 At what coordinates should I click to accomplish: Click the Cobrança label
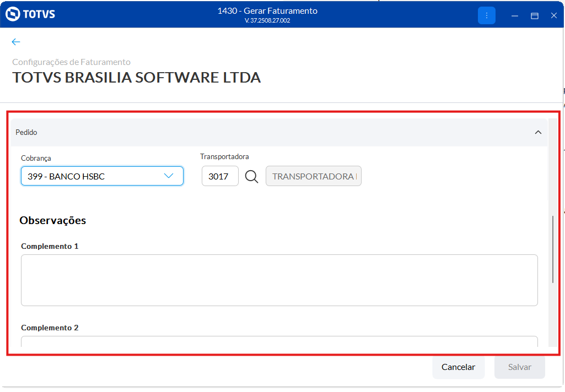[x=36, y=159]
